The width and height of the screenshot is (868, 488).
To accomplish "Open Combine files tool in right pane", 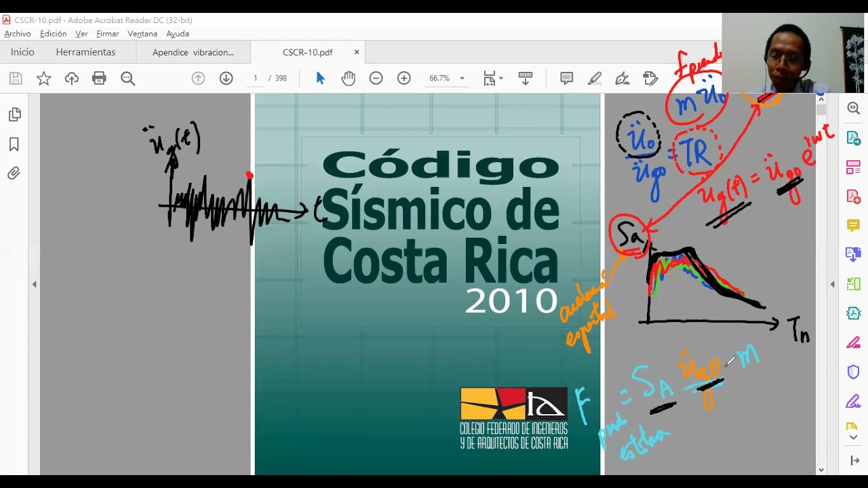I will tap(853, 255).
